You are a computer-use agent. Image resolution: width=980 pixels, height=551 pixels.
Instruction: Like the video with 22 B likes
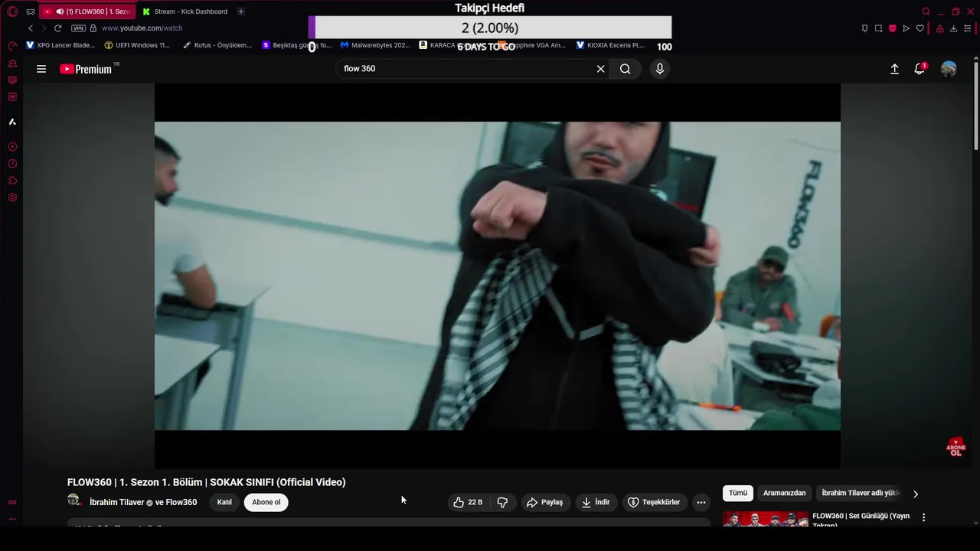468,502
